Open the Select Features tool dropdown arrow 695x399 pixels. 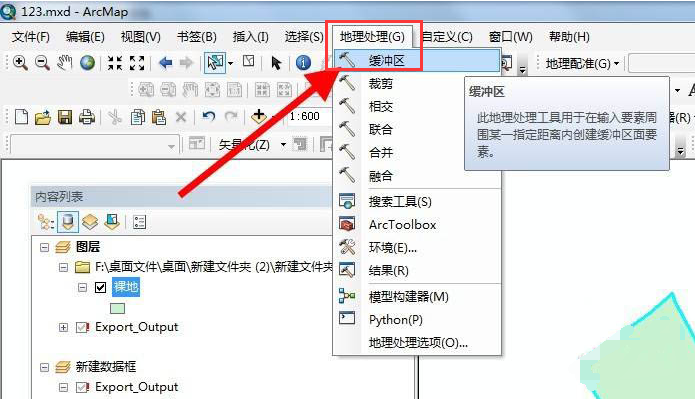point(230,63)
